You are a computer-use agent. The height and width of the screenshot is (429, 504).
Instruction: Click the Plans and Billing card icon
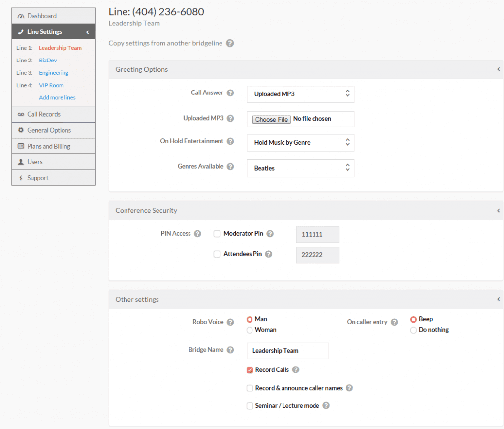(21, 146)
